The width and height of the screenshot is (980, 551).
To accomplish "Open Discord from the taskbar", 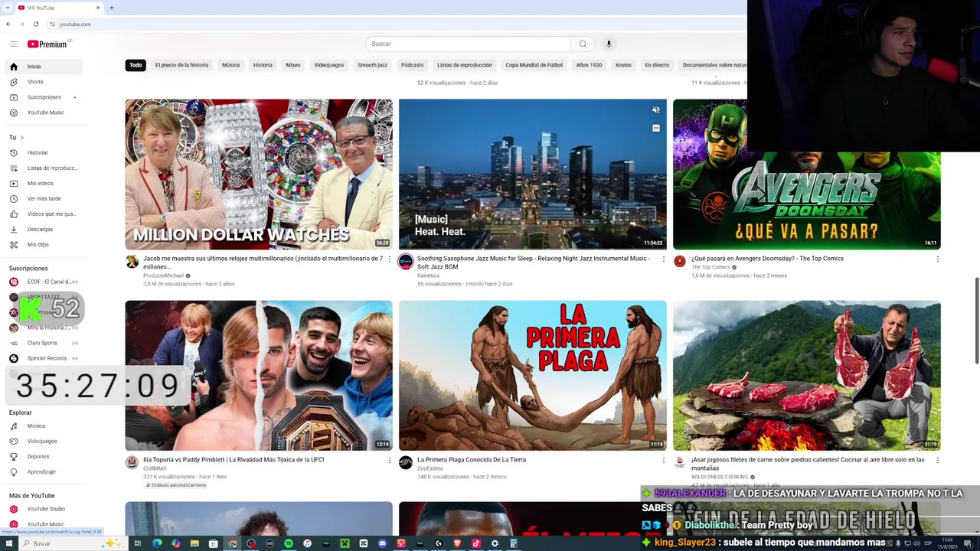I will pos(382,543).
